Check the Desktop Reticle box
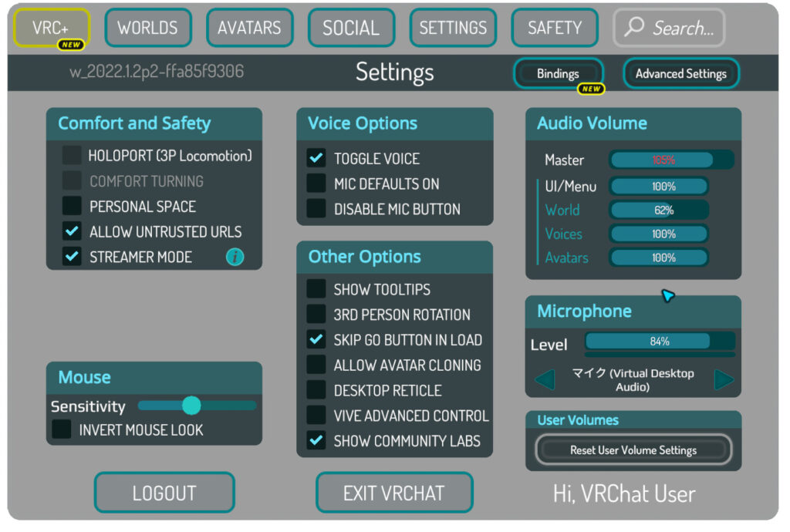This screenshot has height=532, width=790. [x=316, y=390]
